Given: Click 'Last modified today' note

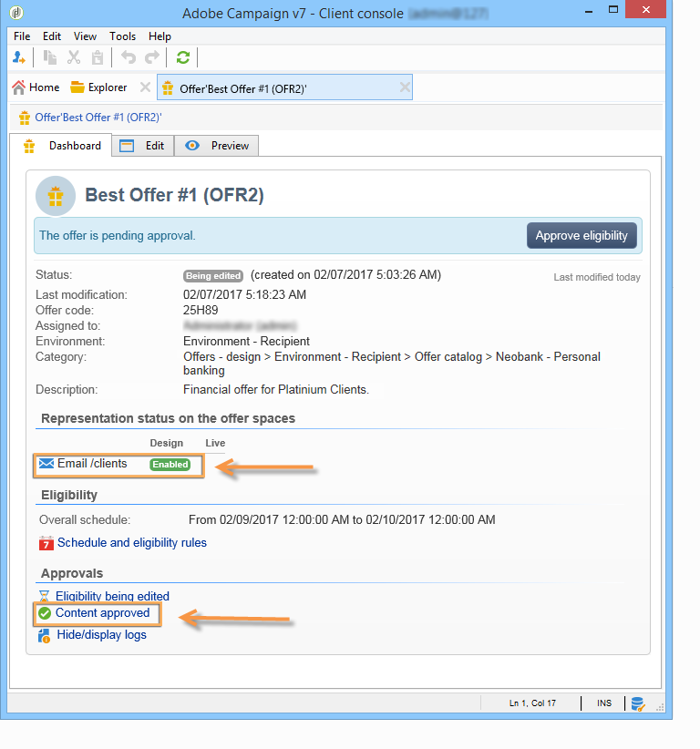Looking at the screenshot, I should pyautogui.click(x=597, y=278).
